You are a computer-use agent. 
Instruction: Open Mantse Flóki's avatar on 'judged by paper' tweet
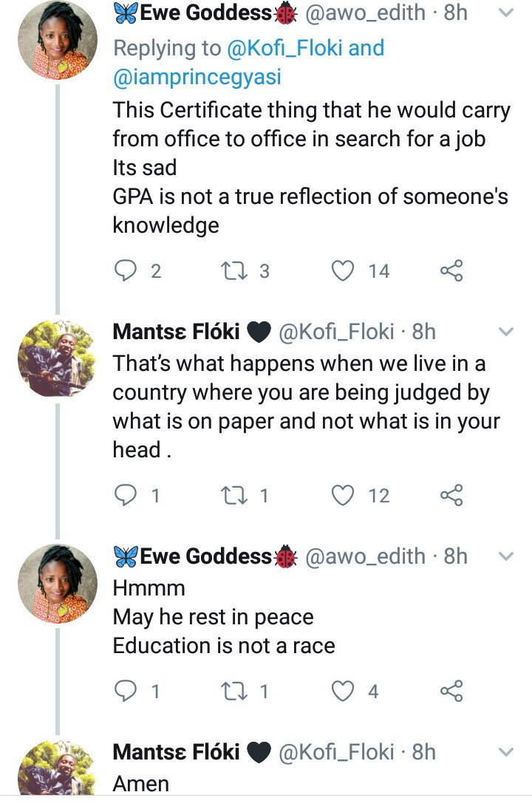(x=58, y=358)
